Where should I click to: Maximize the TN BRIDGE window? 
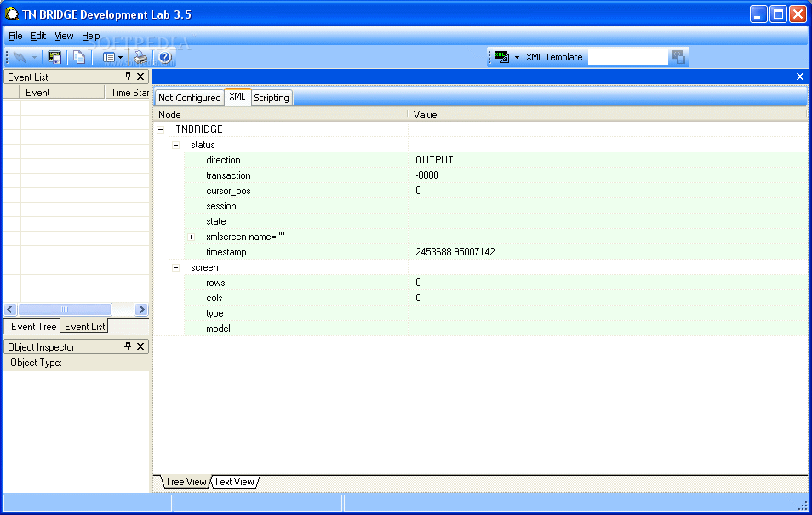(778, 14)
